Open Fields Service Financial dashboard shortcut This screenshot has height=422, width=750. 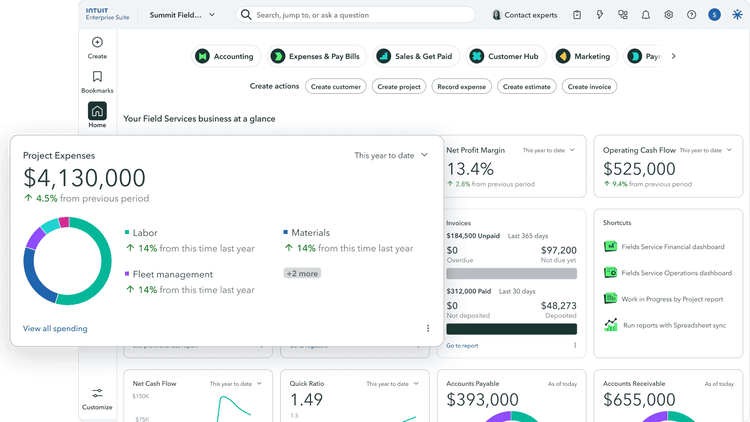[x=664, y=247]
